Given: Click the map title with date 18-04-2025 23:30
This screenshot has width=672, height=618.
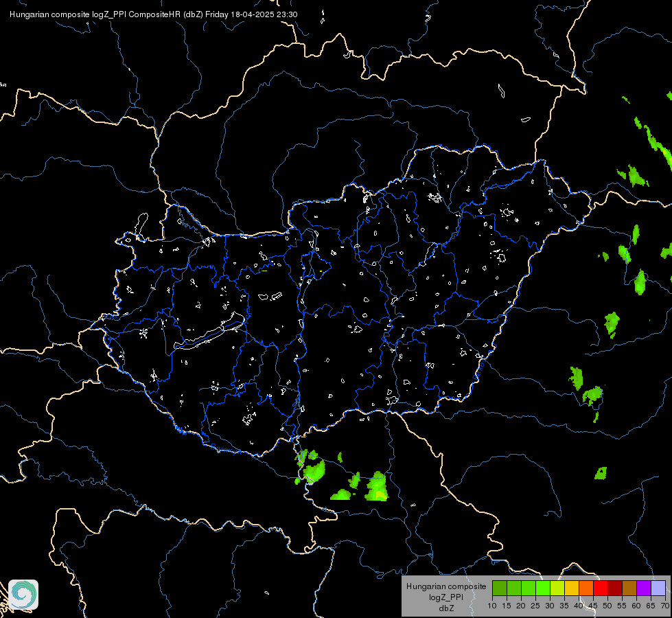Looking at the screenshot, I should [x=154, y=14].
